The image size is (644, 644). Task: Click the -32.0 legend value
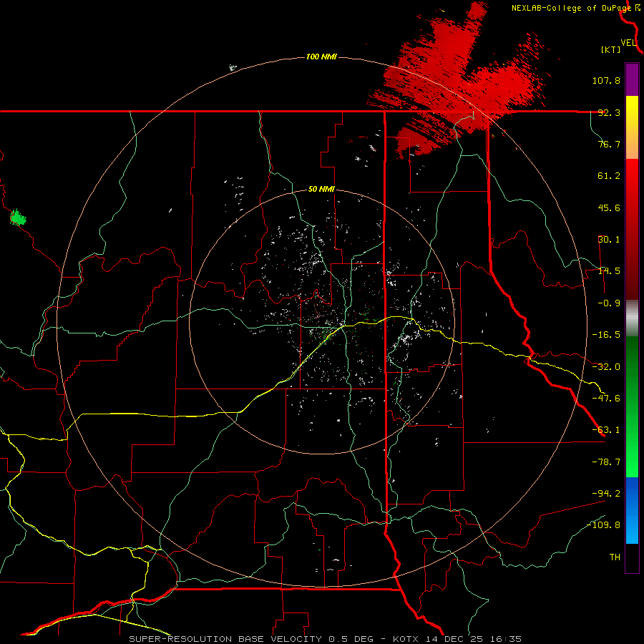coord(606,367)
